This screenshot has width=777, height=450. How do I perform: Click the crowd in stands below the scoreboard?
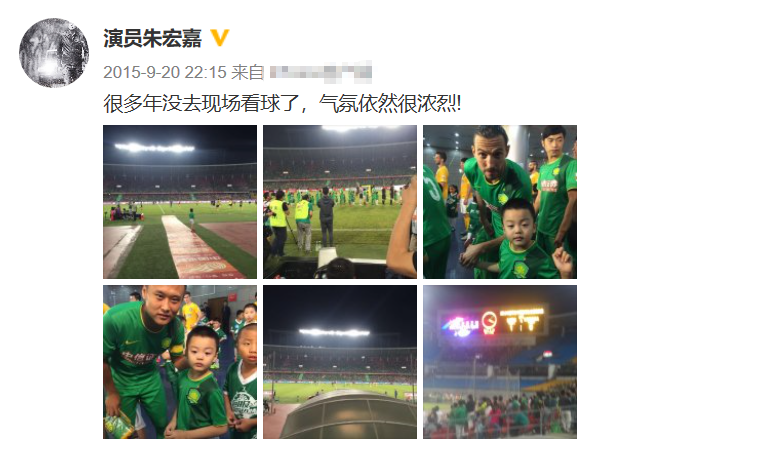click(500, 411)
